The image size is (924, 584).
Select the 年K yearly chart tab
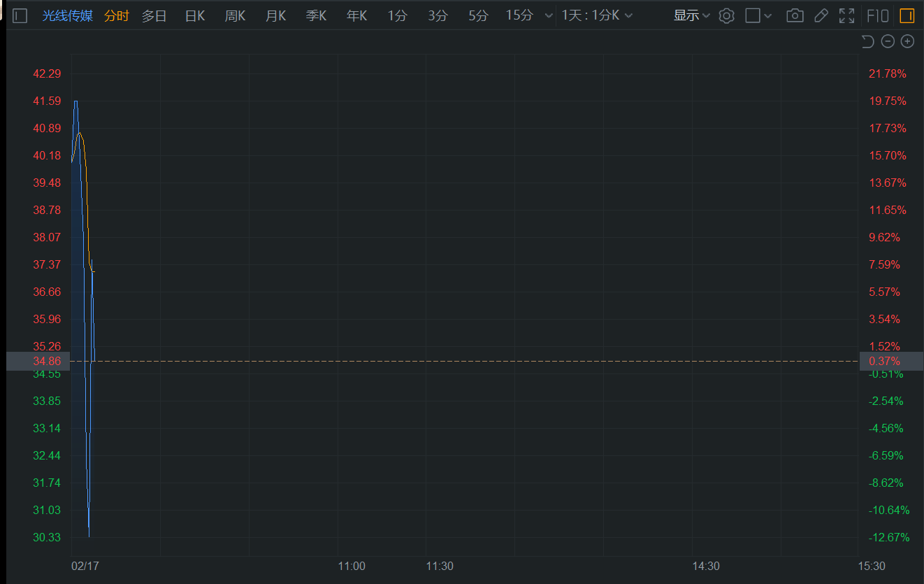[356, 15]
